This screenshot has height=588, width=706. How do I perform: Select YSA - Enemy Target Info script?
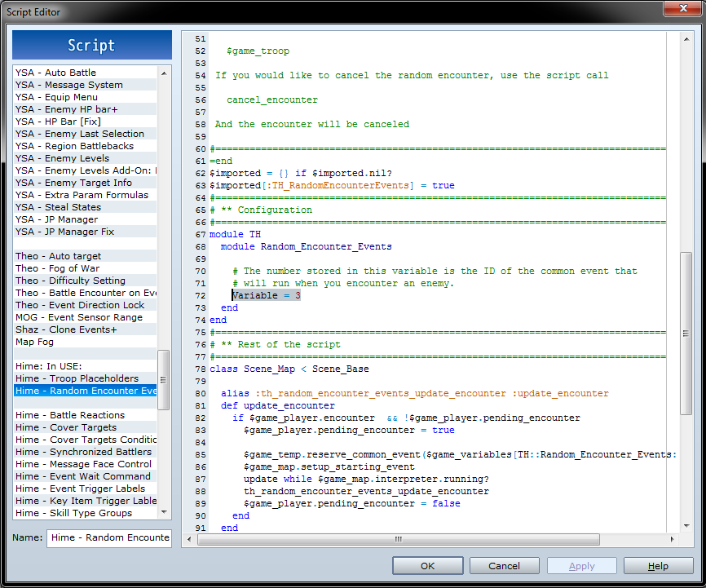tap(86, 183)
